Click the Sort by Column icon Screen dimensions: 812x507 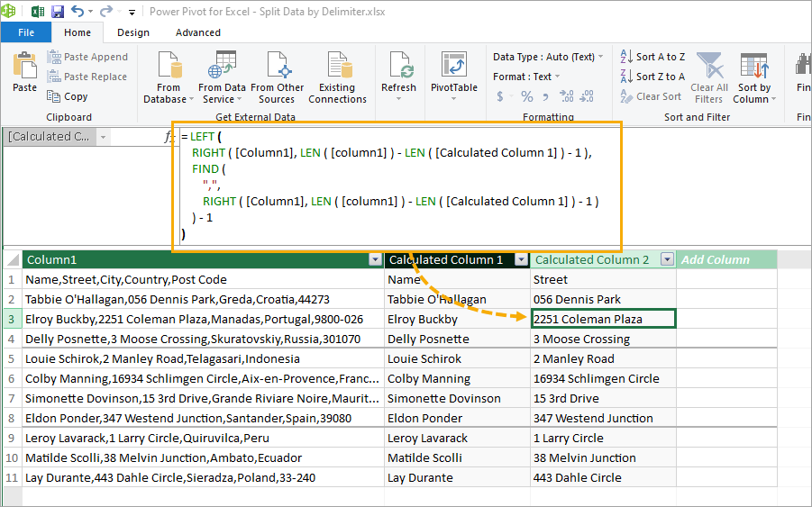tap(754, 65)
